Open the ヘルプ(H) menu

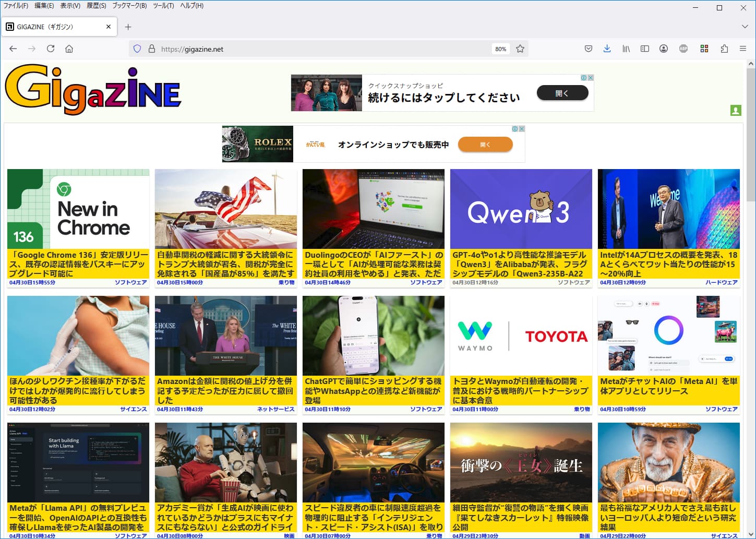pyautogui.click(x=192, y=6)
